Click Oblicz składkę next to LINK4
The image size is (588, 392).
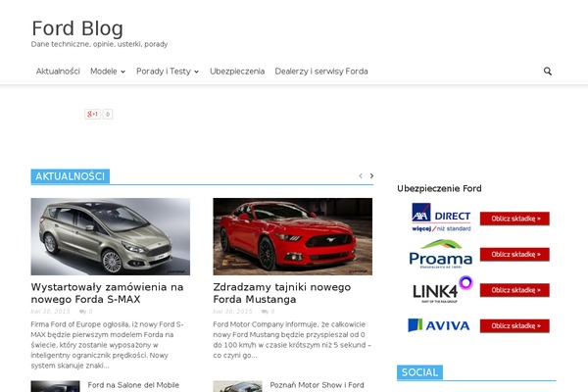pos(514,290)
